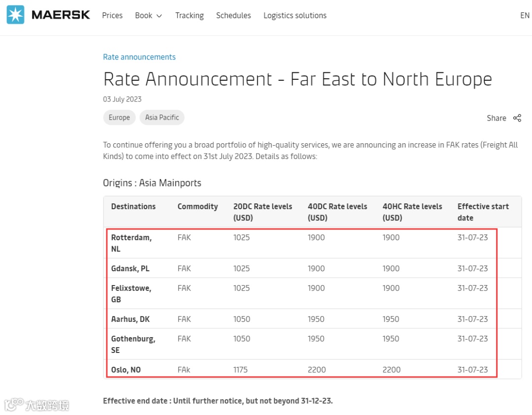
Task: Click the 20DC Rate levels column header
Action: [x=263, y=212]
